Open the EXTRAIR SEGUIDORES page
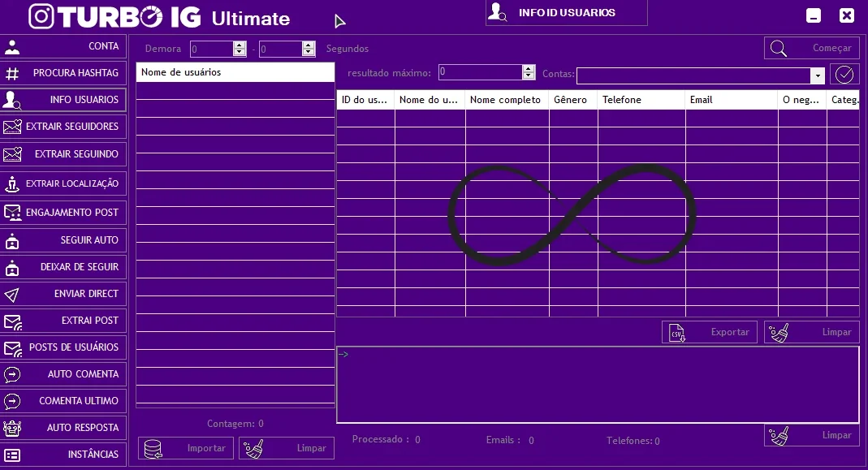 click(63, 127)
